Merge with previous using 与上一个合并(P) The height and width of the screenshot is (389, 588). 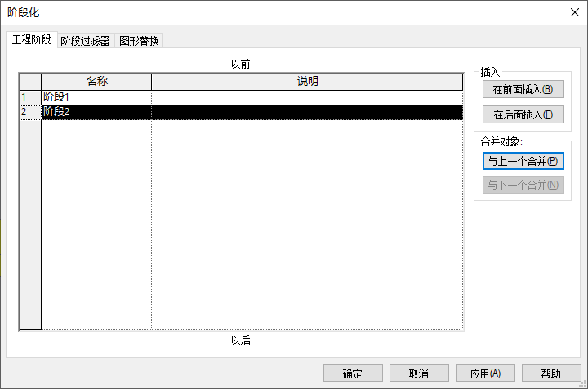click(x=523, y=161)
